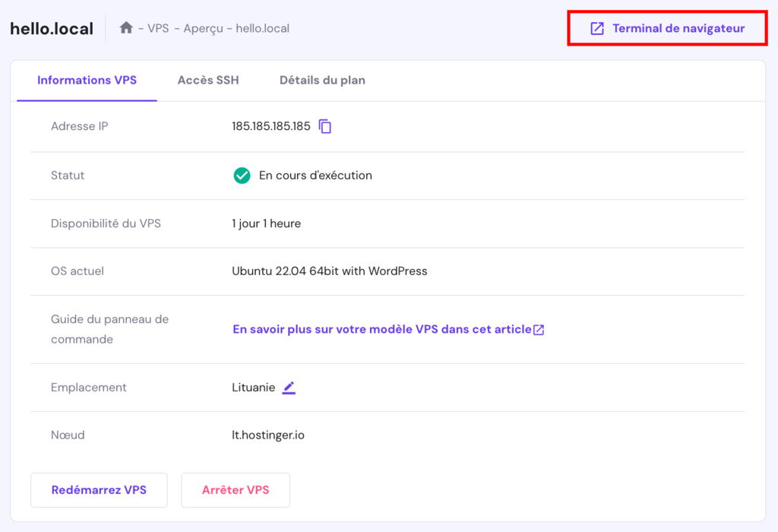The image size is (778, 532).
Task: Click the copy icon beside Adresse IP
Action: (x=325, y=126)
